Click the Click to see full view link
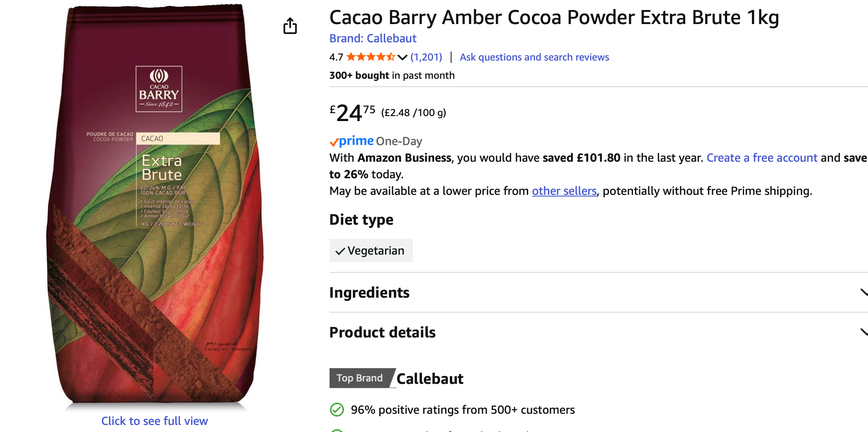This screenshot has width=868, height=432. (x=155, y=421)
